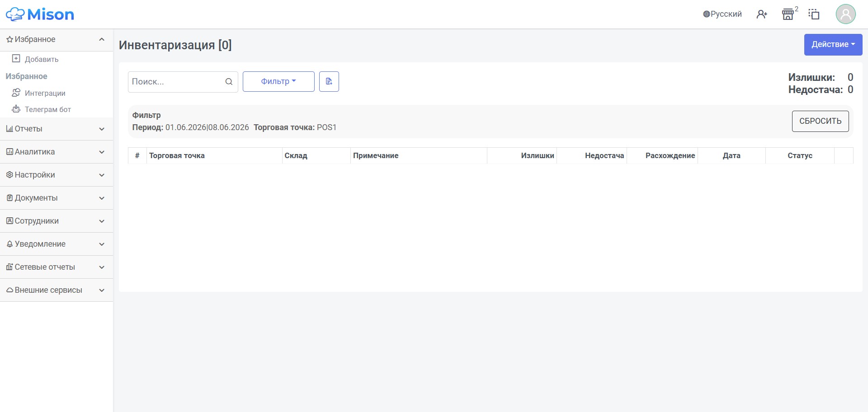Click the Mison logo
The width and height of the screenshot is (868, 412).
(40, 14)
